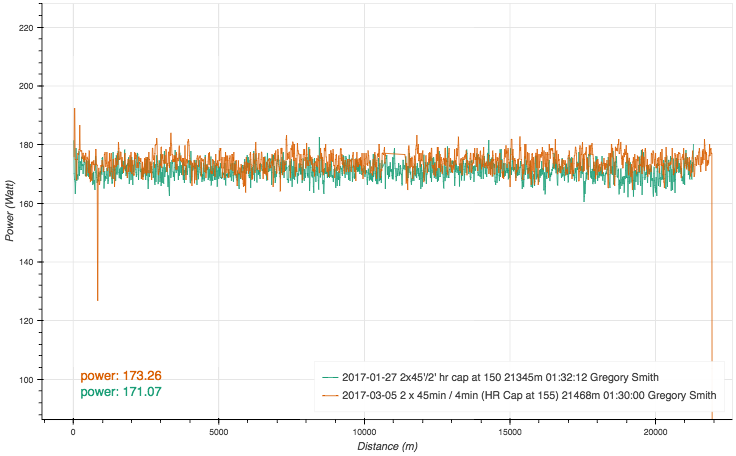Click the 220 tick label on y-axis
Viewport: 736px width, 456px height.
26,27
